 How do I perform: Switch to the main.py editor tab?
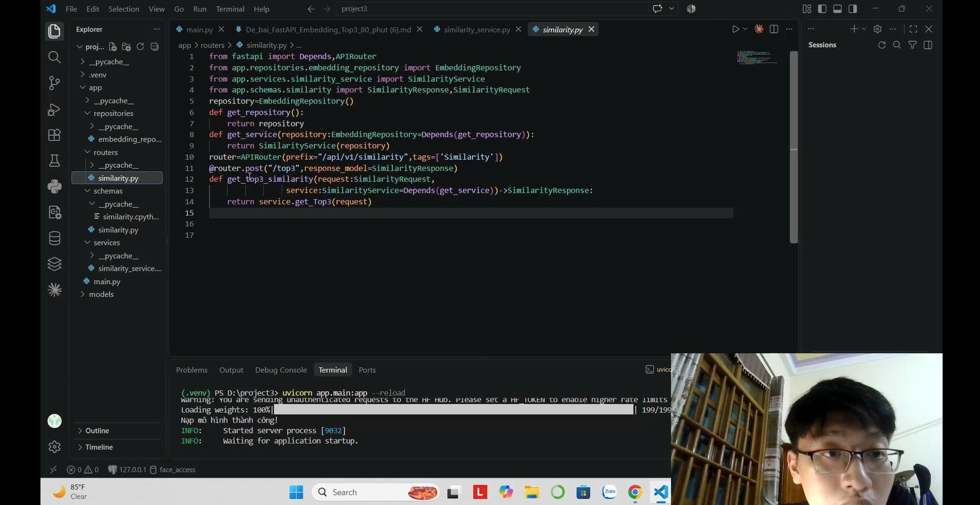tap(199, 30)
